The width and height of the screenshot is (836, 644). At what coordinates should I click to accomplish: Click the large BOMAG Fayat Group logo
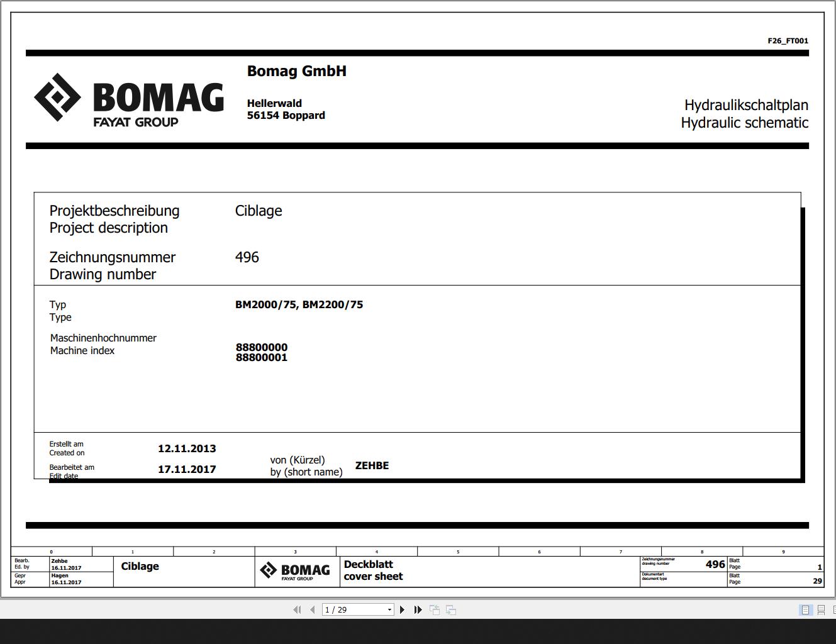tap(129, 99)
